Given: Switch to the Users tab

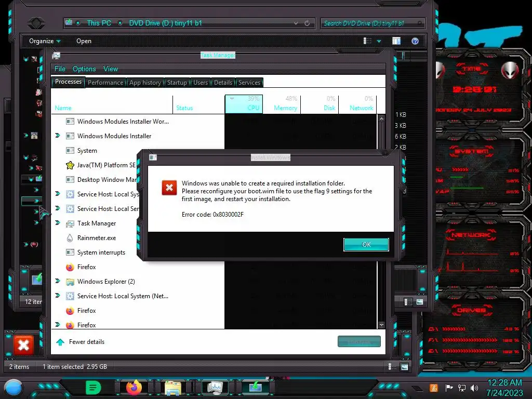Looking at the screenshot, I should coord(201,83).
